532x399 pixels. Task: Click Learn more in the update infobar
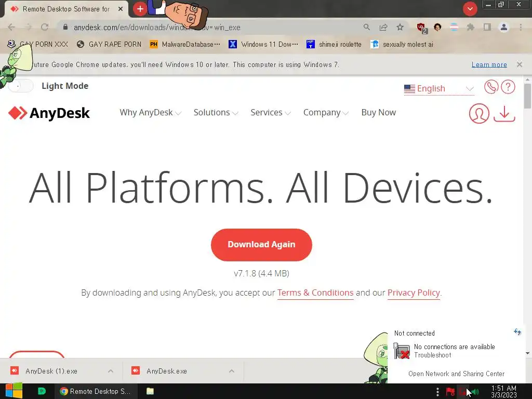[x=489, y=64]
